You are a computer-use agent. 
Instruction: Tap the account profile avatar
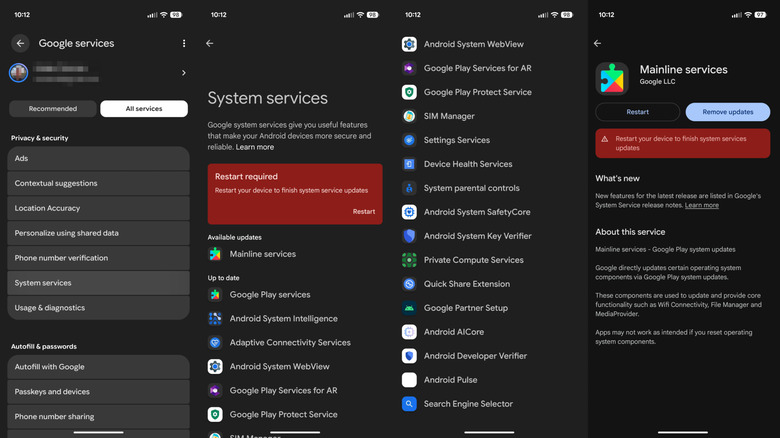point(18,73)
